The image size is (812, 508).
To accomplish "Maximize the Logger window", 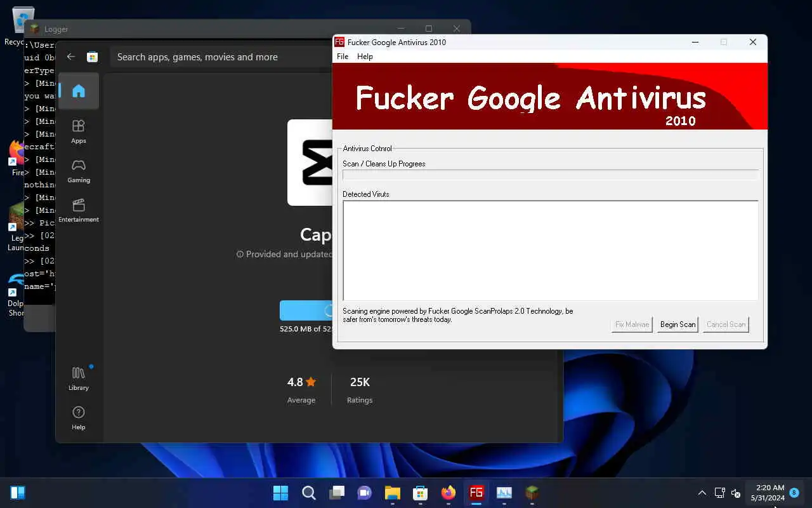I will (x=429, y=29).
